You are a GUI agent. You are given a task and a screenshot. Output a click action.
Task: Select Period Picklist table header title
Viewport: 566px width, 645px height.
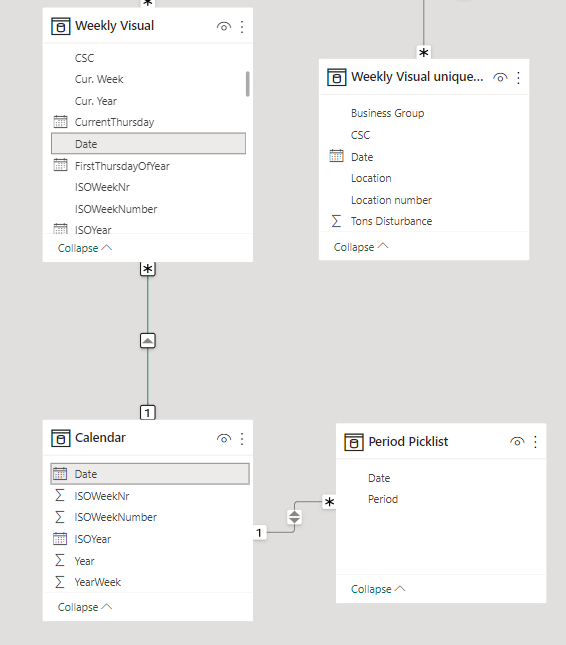click(408, 441)
